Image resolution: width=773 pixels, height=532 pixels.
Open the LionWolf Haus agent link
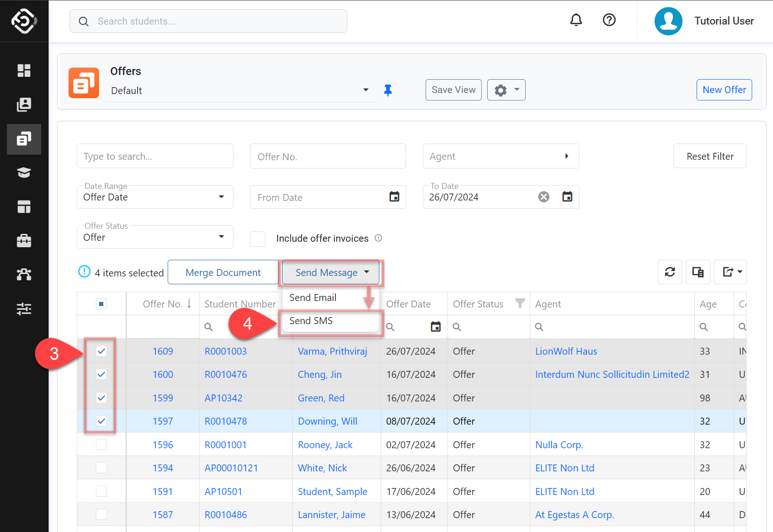[566, 351]
